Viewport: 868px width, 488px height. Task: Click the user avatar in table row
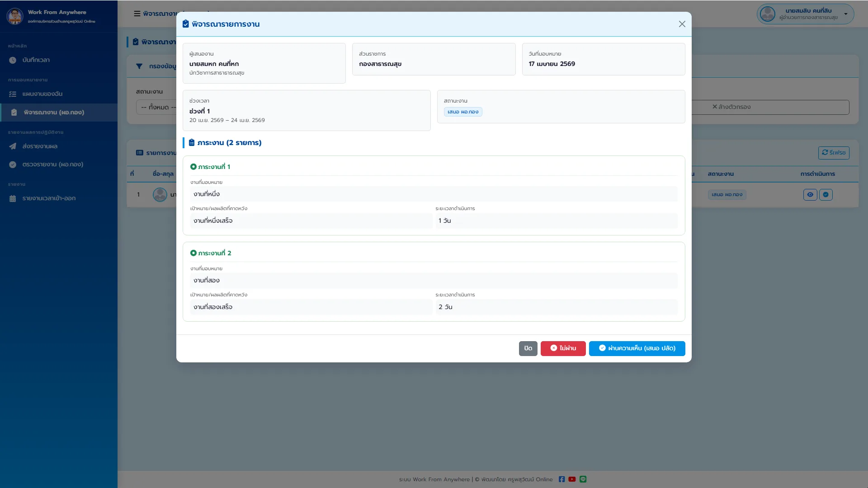pyautogui.click(x=160, y=195)
